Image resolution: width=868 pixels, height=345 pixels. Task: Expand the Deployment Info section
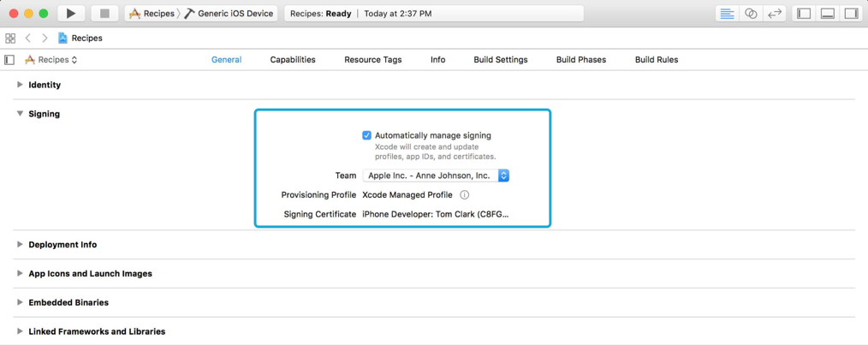click(20, 245)
